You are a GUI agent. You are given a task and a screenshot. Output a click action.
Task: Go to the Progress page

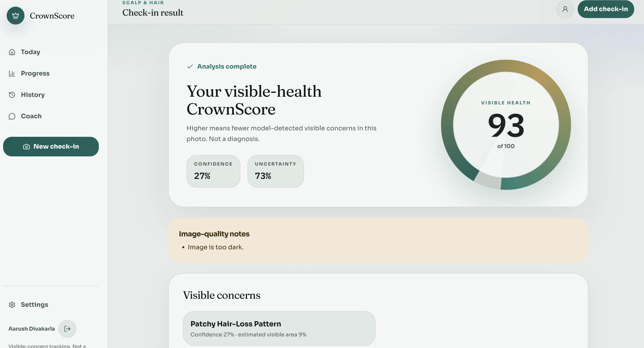click(x=51, y=73)
